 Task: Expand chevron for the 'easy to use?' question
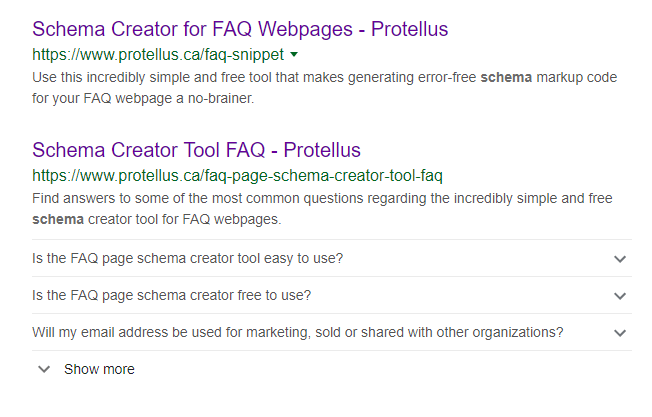[620, 259]
